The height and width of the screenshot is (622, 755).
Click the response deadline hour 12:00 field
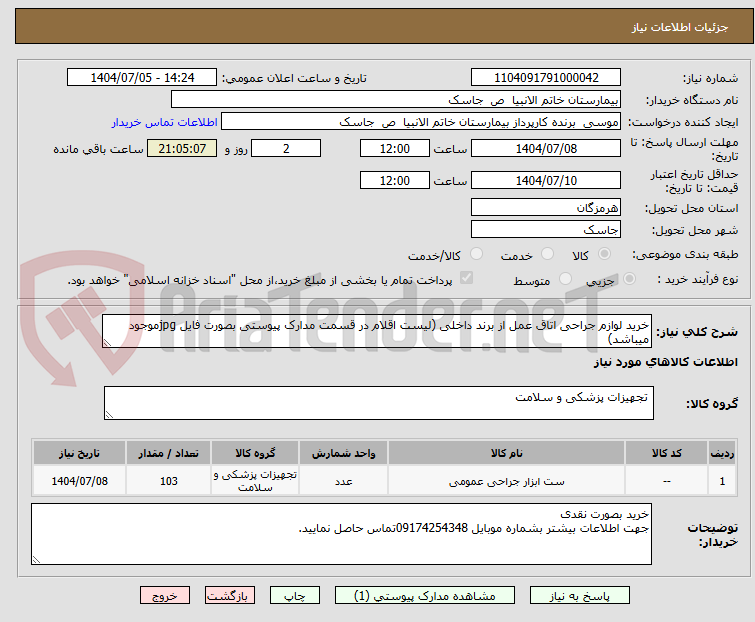click(x=395, y=148)
